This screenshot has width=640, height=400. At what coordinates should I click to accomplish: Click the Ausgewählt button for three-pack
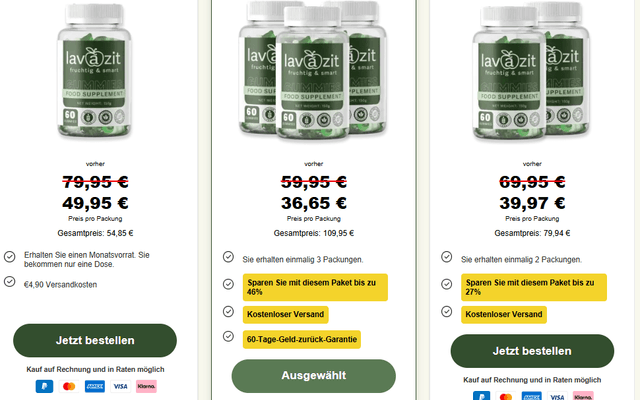pos(313,376)
